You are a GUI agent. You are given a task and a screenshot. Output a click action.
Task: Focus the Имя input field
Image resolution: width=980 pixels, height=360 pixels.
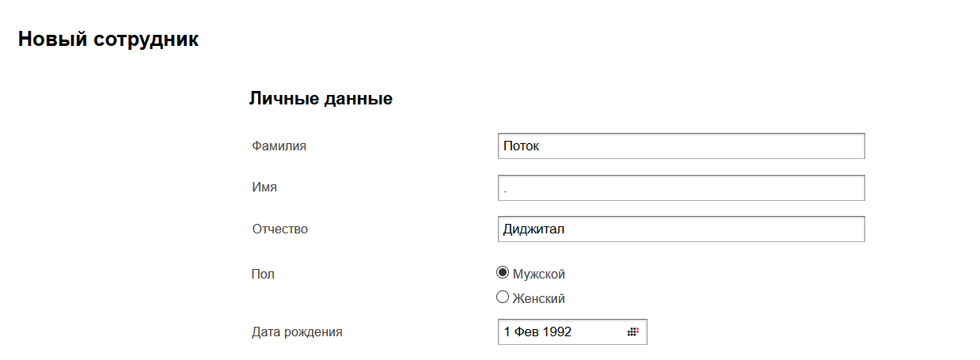(681, 188)
